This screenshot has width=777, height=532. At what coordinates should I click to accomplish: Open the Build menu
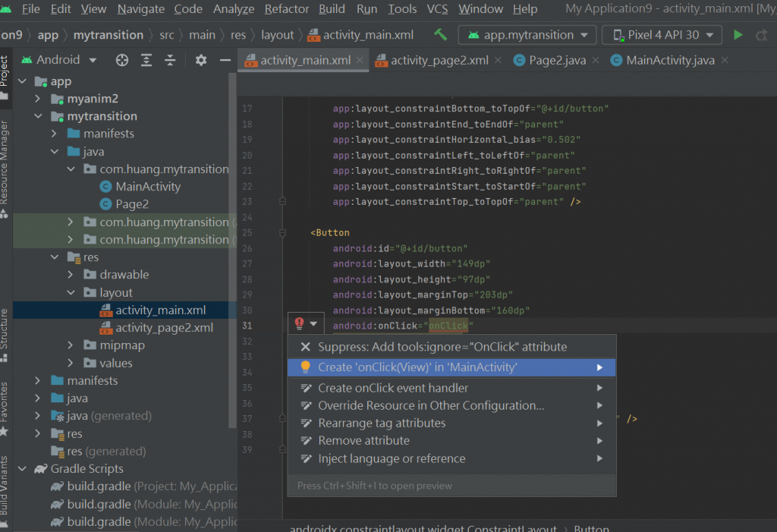click(332, 9)
